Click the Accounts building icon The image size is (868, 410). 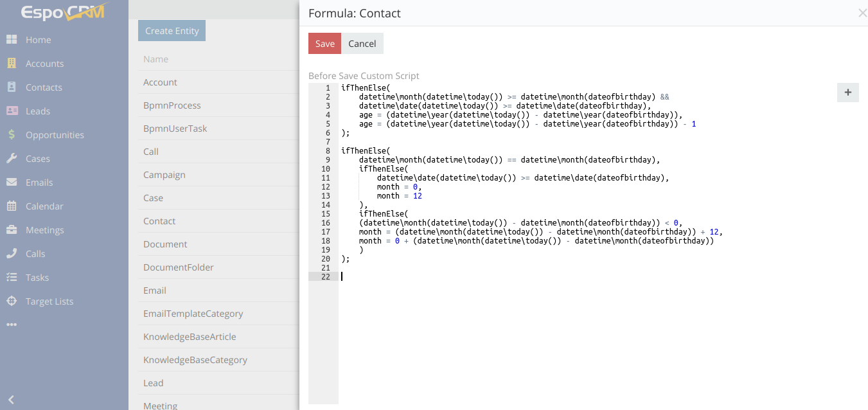point(12,64)
